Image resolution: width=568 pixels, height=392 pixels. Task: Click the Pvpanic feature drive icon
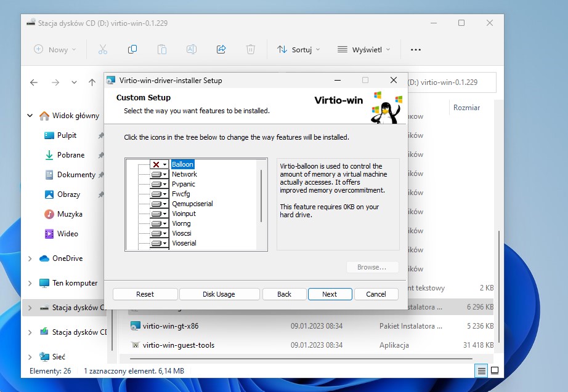pos(159,184)
